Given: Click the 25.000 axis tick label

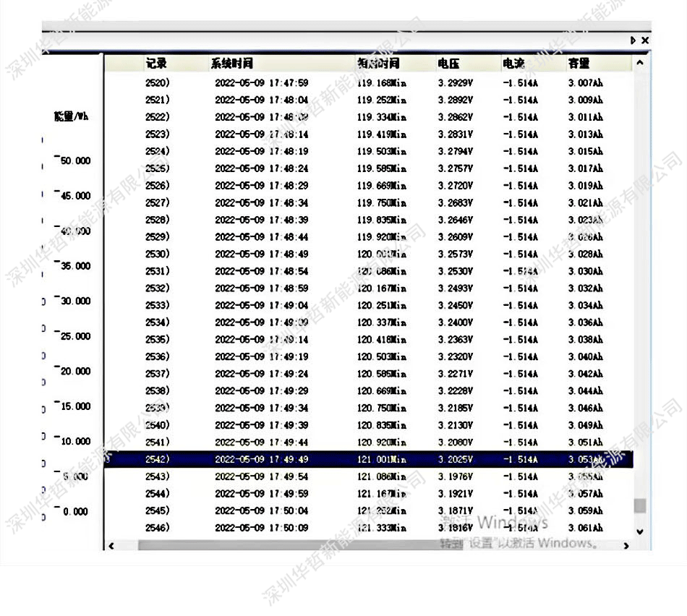Looking at the screenshot, I should (x=75, y=336).
